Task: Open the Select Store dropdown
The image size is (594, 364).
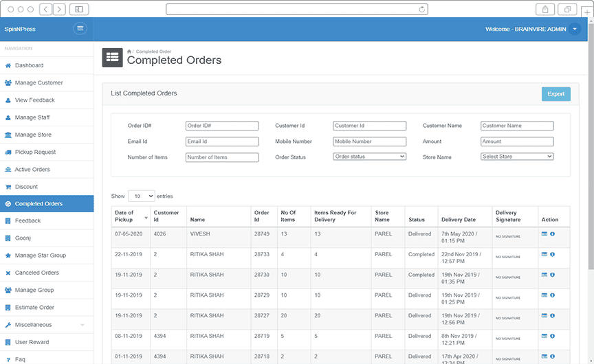Action: coord(517,157)
